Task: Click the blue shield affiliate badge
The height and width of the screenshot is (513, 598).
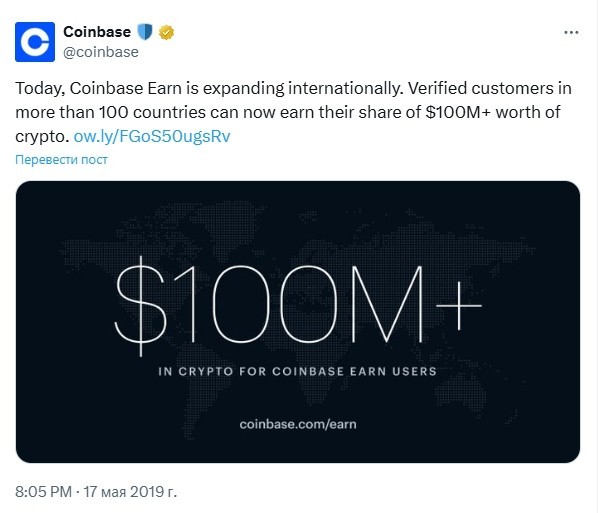Action: (x=145, y=32)
